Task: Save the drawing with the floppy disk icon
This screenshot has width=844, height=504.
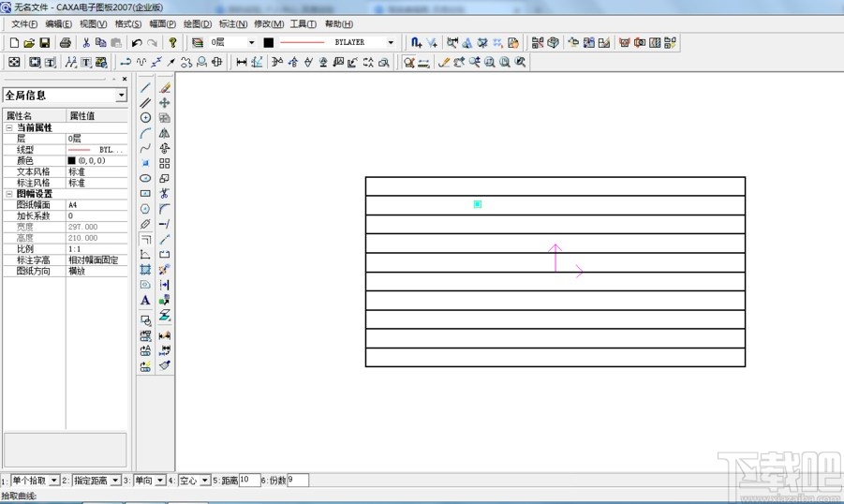Action: 44,43
